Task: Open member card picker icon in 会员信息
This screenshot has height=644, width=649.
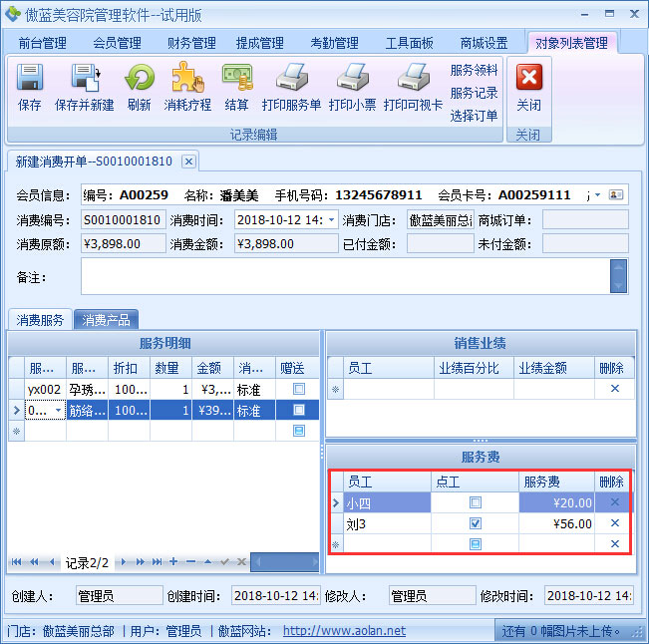Action: (616, 194)
